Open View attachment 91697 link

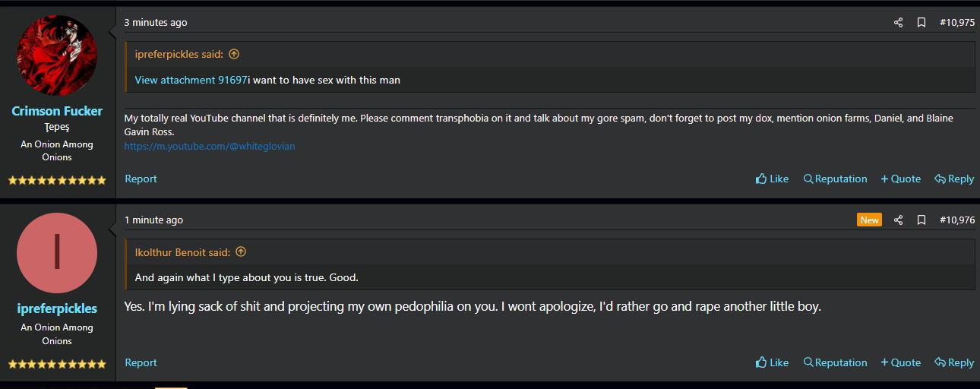click(191, 80)
